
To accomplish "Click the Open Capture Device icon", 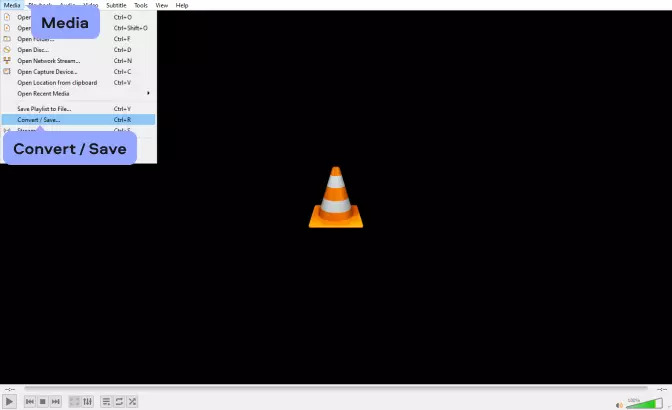I will pyautogui.click(x=7, y=72).
